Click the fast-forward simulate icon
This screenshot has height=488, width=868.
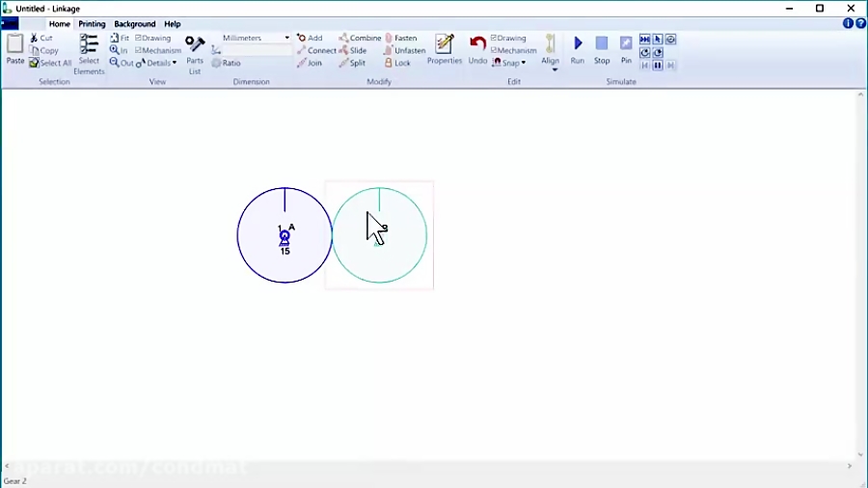coord(645,40)
